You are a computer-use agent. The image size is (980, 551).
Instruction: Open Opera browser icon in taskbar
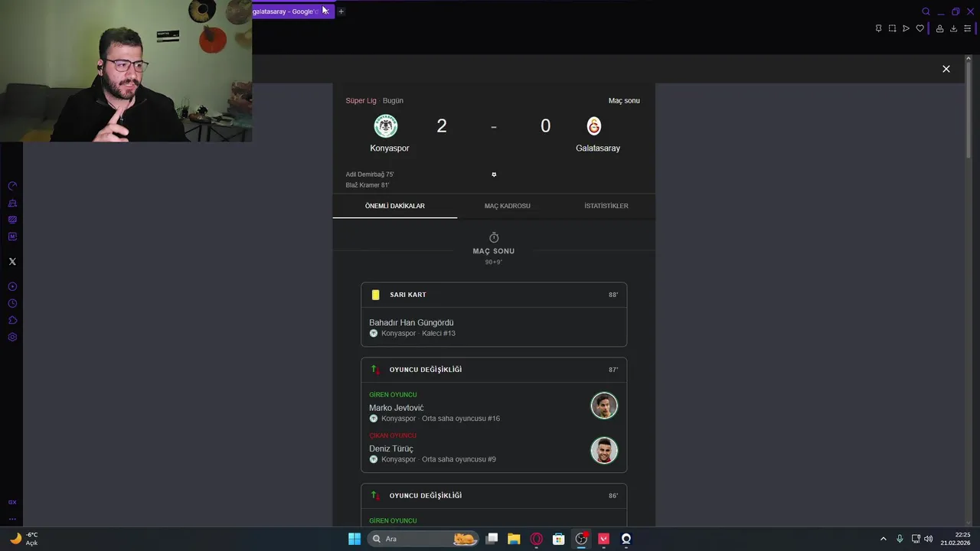click(x=536, y=539)
